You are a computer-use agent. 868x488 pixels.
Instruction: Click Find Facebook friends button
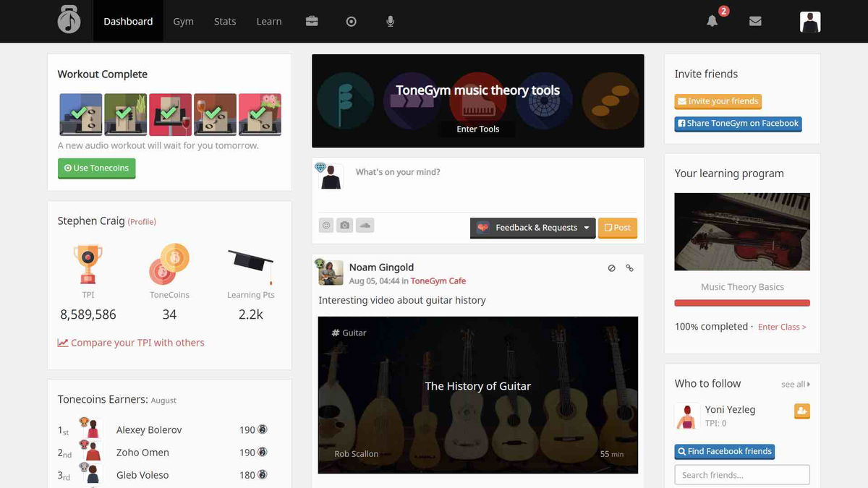[724, 452]
